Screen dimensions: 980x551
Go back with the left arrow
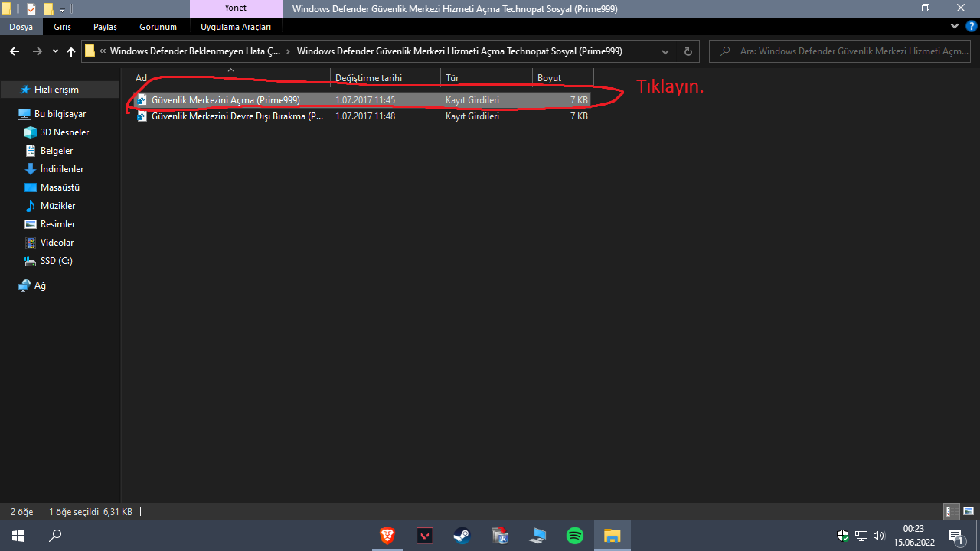pyautogui.click(x=14, y=51)
